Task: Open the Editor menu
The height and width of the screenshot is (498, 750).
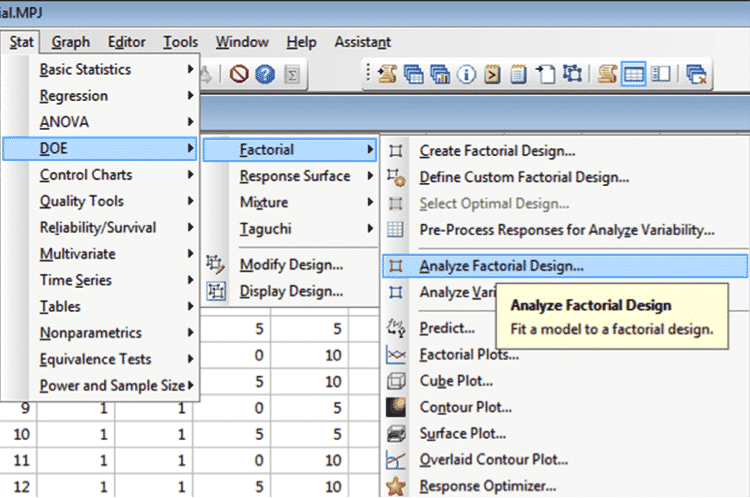Action: point(126,42)
